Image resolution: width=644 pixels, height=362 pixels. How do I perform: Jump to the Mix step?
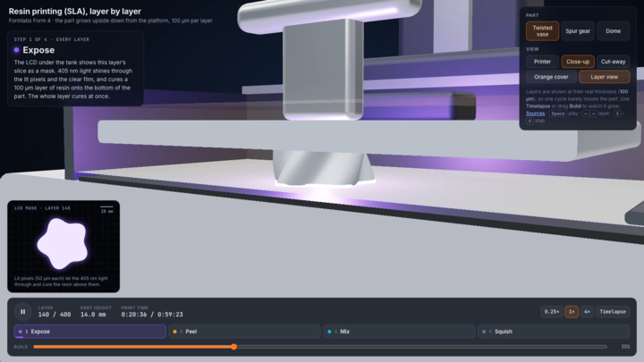coord(399,332)
